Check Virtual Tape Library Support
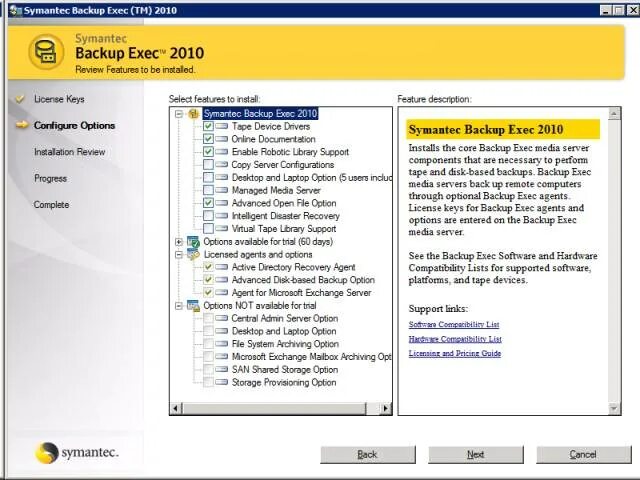 click(208, 229)
